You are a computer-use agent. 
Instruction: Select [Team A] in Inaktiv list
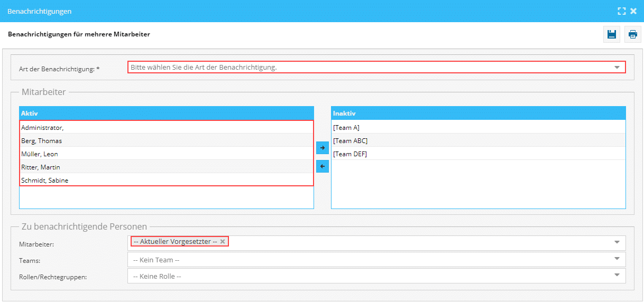coord(478,127)
